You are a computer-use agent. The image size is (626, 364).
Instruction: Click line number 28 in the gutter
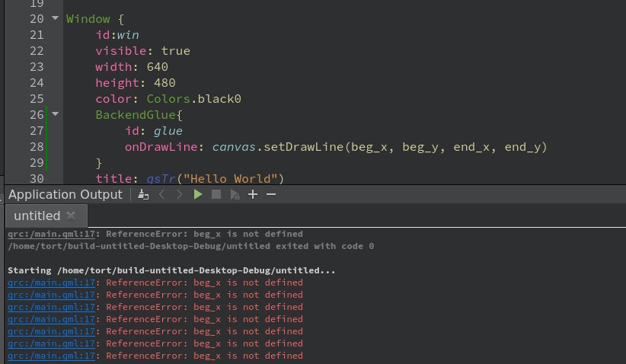(37, 147)
